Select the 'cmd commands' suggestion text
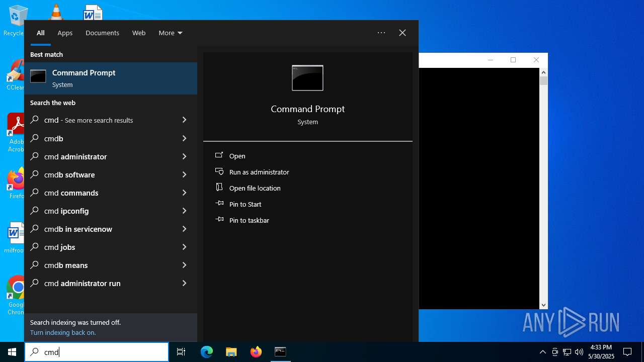 coord(71,193)
